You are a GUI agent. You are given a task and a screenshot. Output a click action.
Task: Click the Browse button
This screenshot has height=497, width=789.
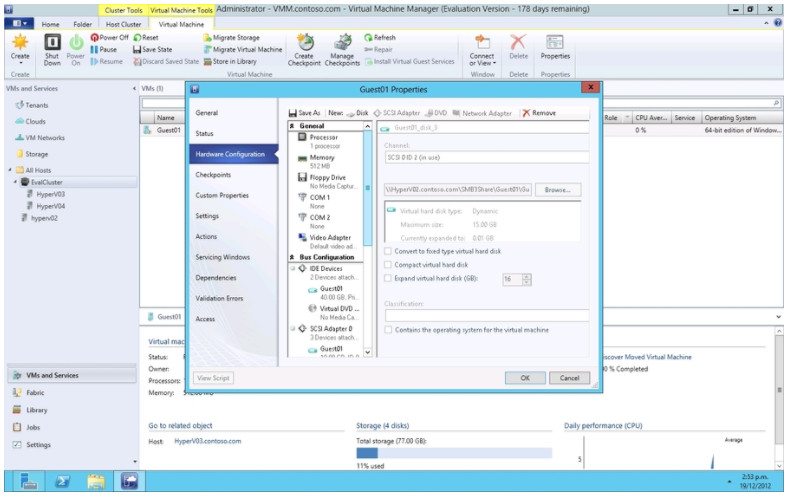[x=558, y=190]
